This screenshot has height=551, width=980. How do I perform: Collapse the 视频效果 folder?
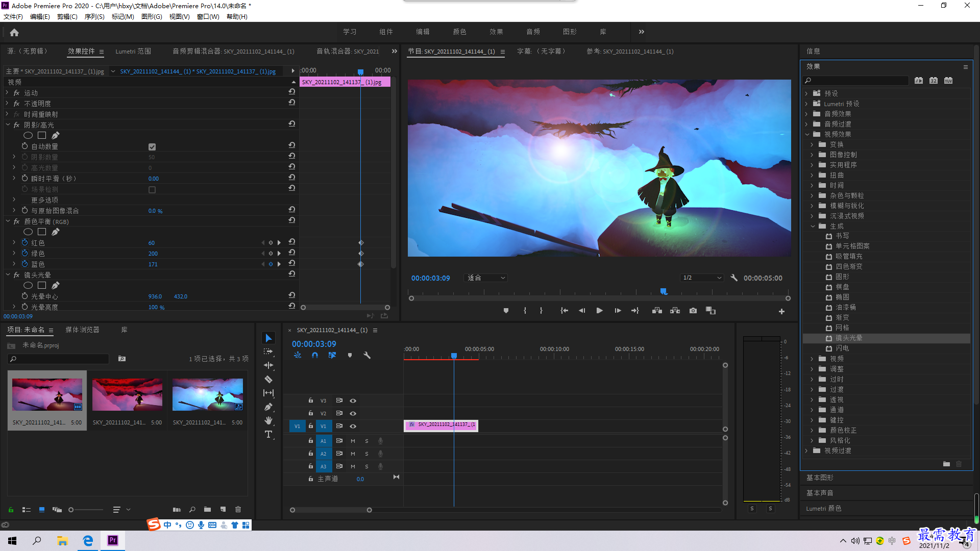click(x=807, y=134)
